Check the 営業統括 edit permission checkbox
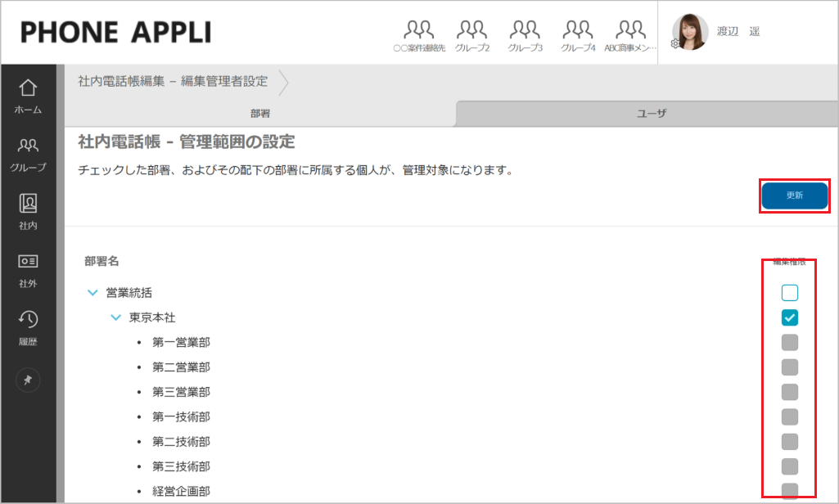This screenshot has height=504, width=839. coord(789,293)
